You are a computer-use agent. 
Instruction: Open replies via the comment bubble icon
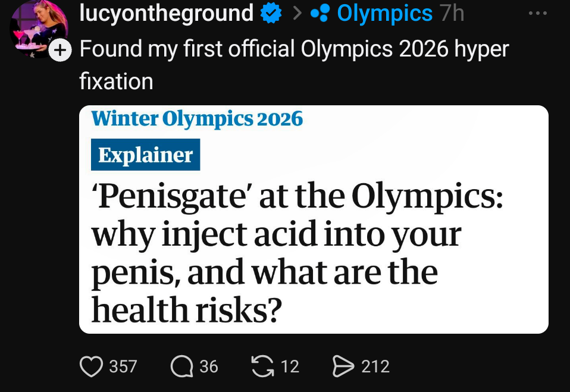coord(181,366)
